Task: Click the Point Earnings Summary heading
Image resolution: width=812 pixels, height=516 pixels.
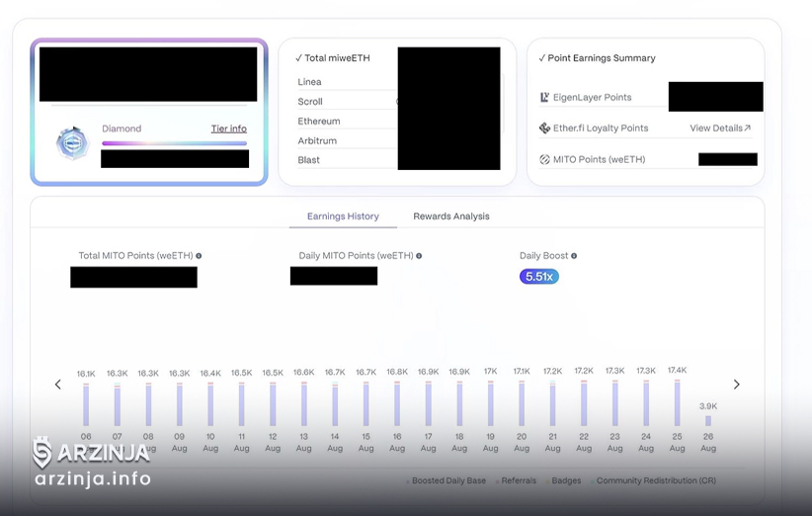Action: (x=597, y=58)
